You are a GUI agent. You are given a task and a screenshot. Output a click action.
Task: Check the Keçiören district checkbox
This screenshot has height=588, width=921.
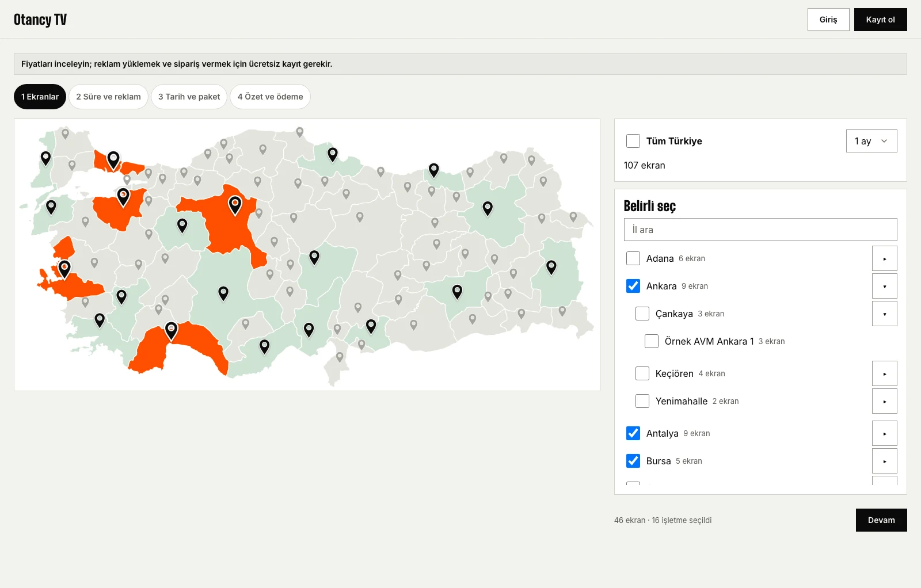point(642,373)
